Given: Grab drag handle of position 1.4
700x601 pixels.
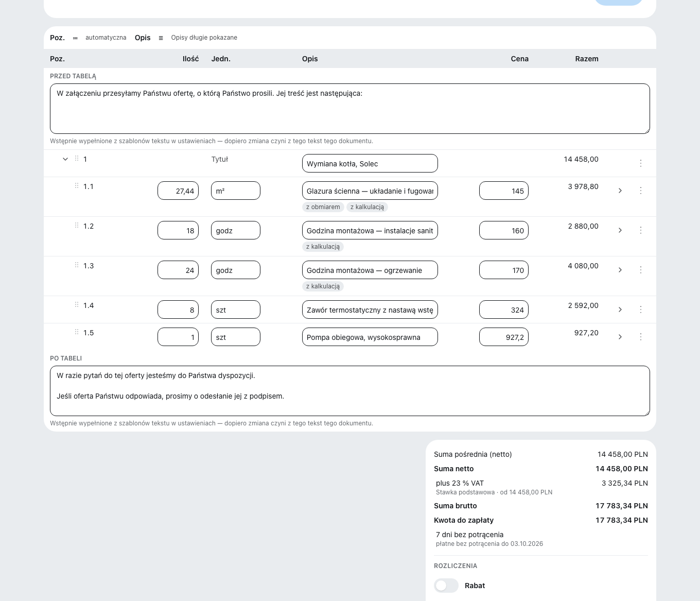Looking at the screenshot, I should (77, 305).
